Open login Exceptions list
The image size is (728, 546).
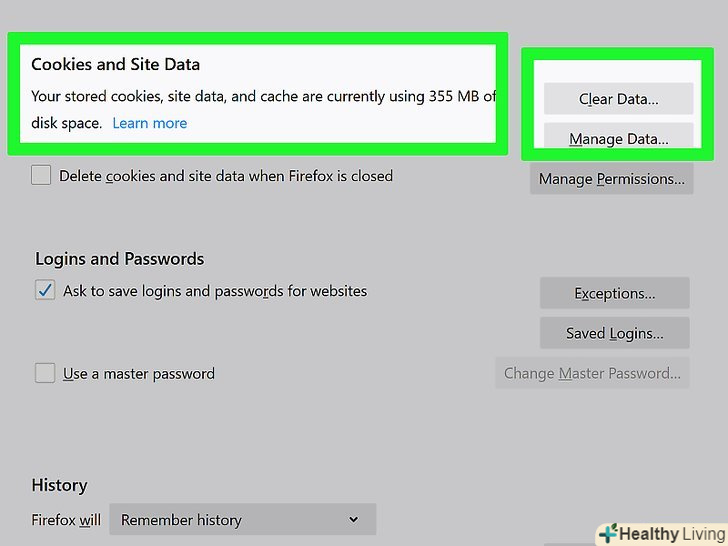[614, 293]
